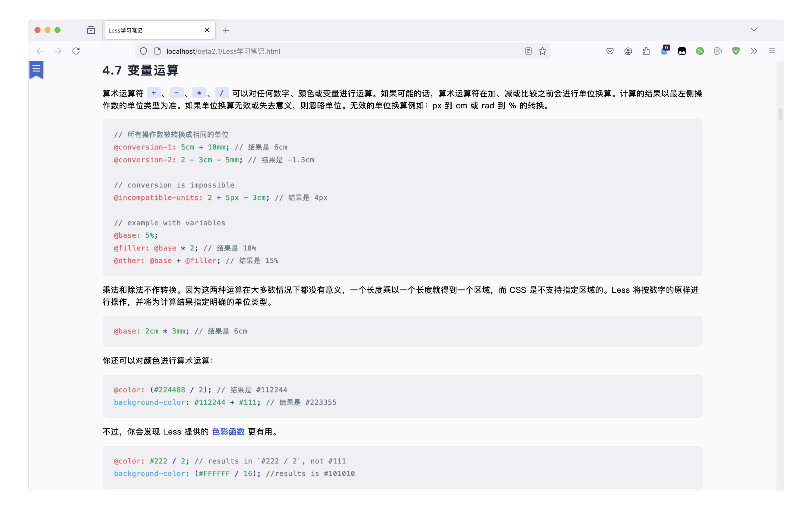
Task: Open the Tampermonkey extension icon
Action: 682,51
